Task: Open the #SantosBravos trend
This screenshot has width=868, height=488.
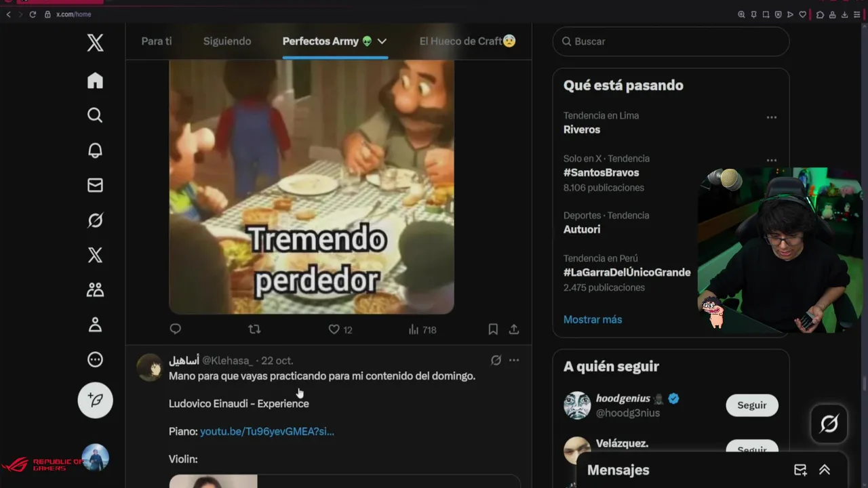Action: click(x=601, y=173)
